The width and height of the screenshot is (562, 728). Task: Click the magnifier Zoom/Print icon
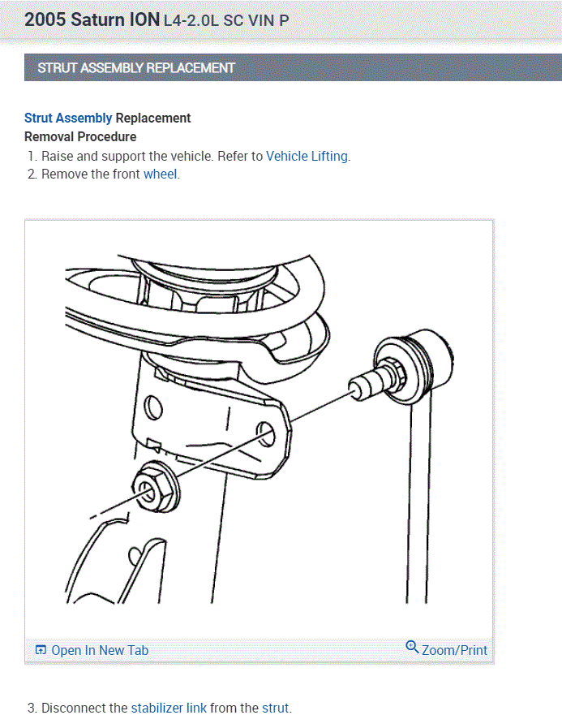tap(412, 646)
